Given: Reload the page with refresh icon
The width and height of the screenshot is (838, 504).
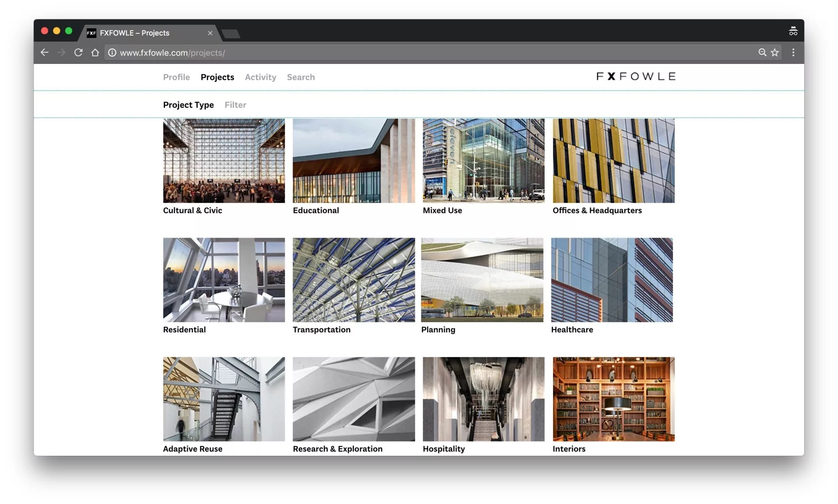Looking at the screenshot, I should (78, 52).
